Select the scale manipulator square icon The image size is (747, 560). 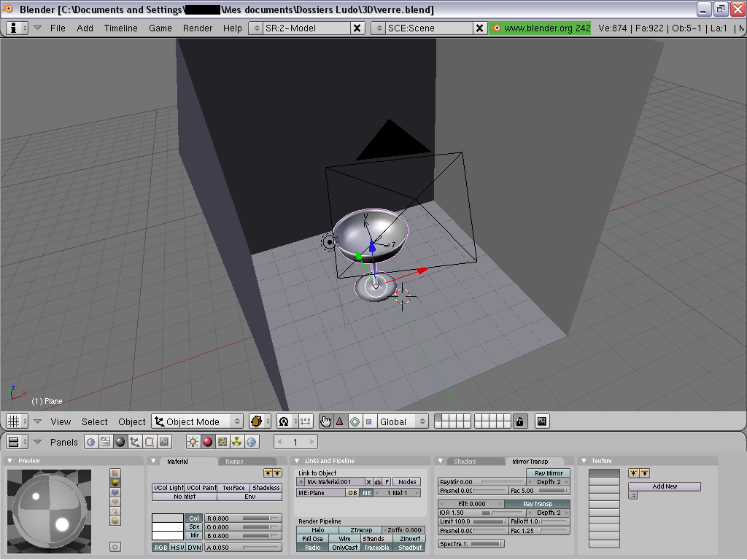click(x=368, y=421)
